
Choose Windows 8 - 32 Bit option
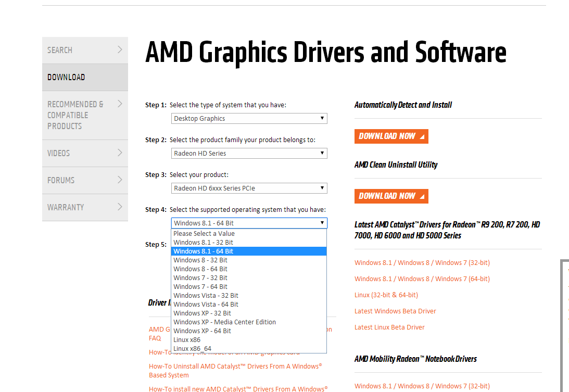tap(249, 260)
